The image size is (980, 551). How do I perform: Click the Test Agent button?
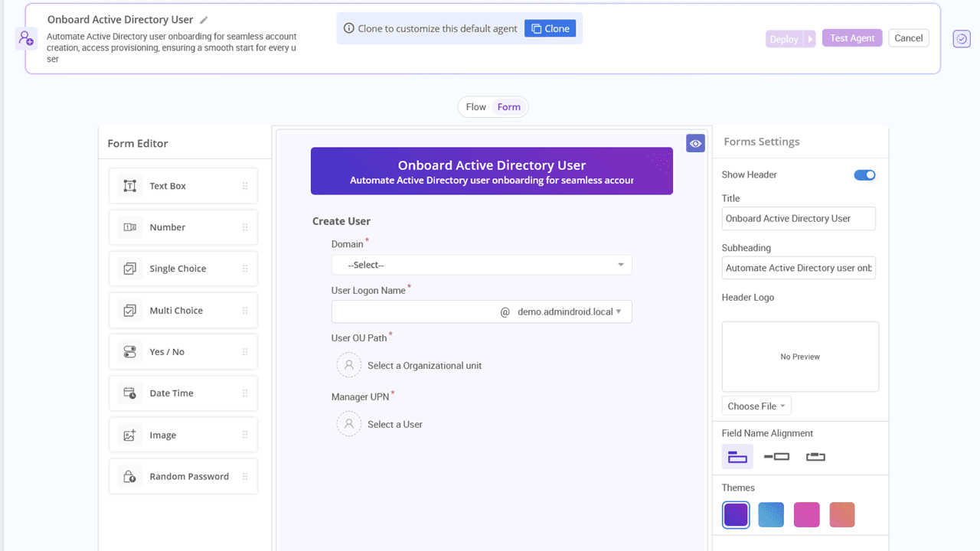pos(851,37)
